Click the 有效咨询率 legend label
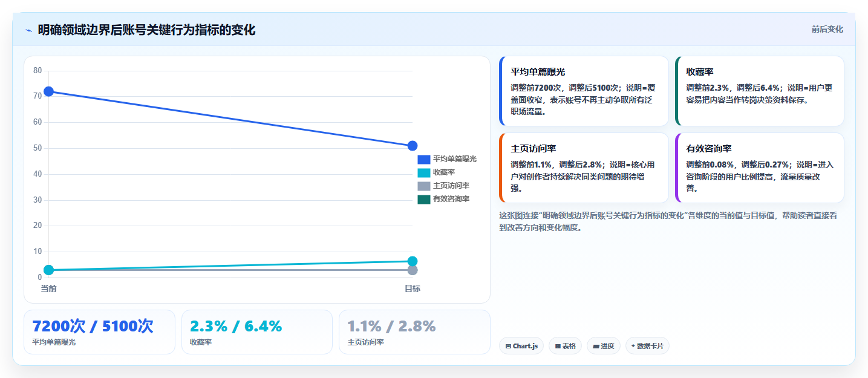This screenshot has height=378, width=868. click(451, 199)
